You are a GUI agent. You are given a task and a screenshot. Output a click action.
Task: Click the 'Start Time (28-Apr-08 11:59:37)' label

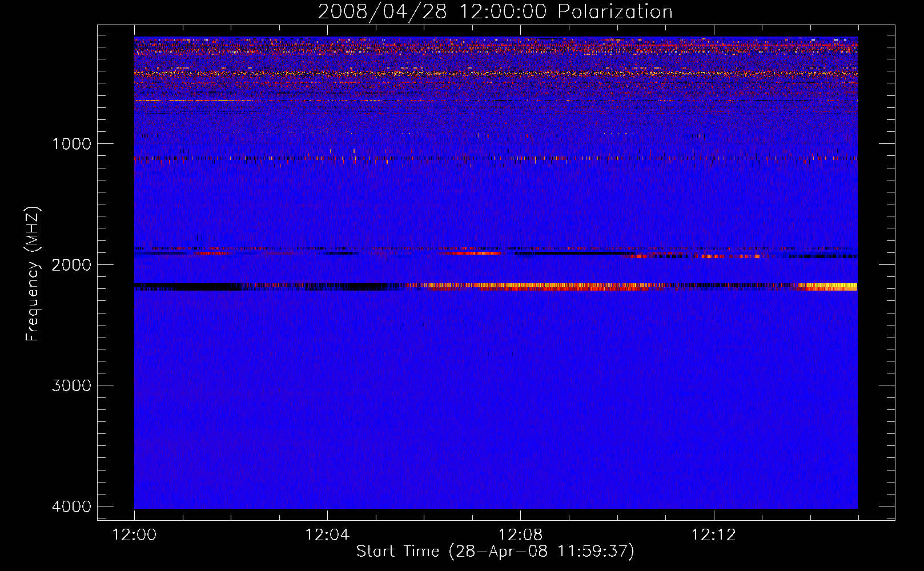(495, 552)
